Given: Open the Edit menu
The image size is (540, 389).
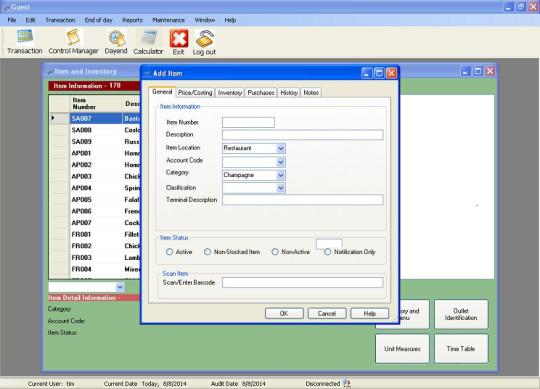Looking at the screenshot, I should 30,20.
